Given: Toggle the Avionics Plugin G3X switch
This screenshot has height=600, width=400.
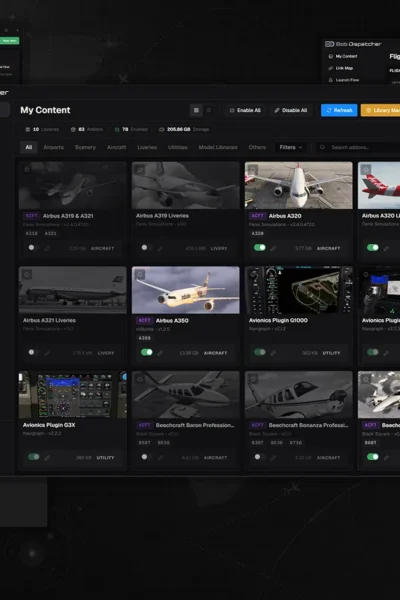Looking at the screenshot, I should (x=34, y=457).
